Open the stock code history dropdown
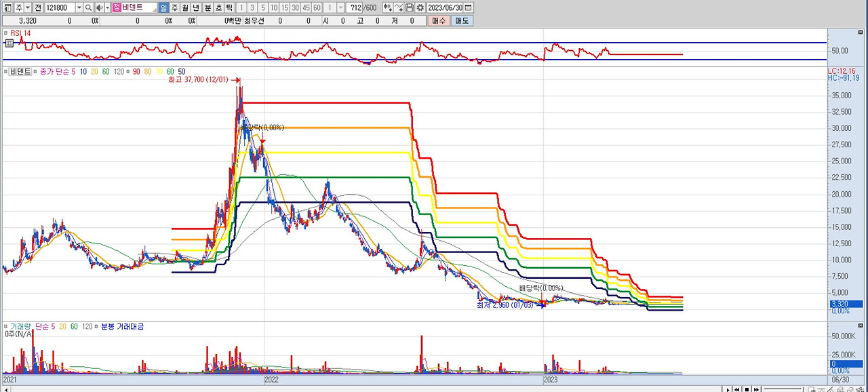This screenshot has height=392, width=868. pos(79,7)
